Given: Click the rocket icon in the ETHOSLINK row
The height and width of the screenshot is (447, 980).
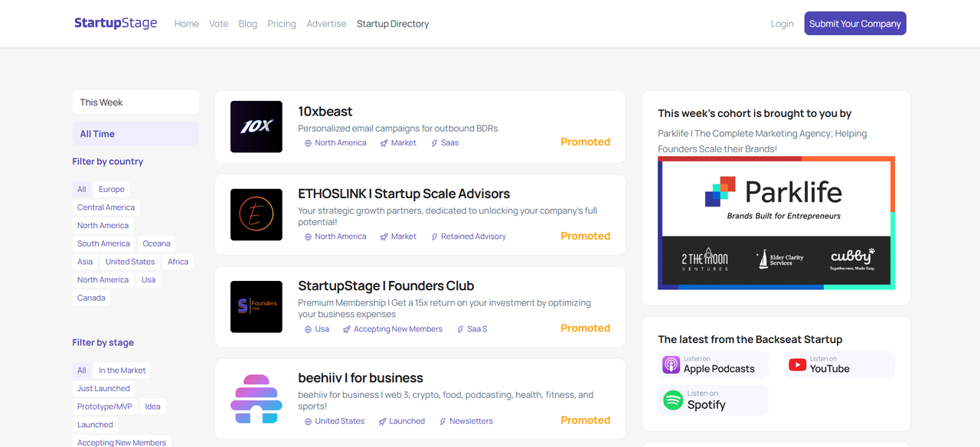Looking at the screenshot, I should pyautogui.click(x=384, y=237).
